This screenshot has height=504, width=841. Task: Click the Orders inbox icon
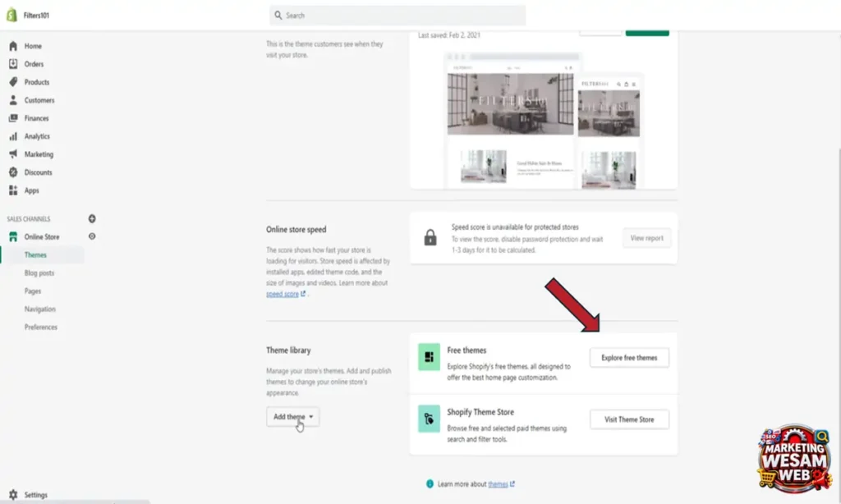click(13, 64)
